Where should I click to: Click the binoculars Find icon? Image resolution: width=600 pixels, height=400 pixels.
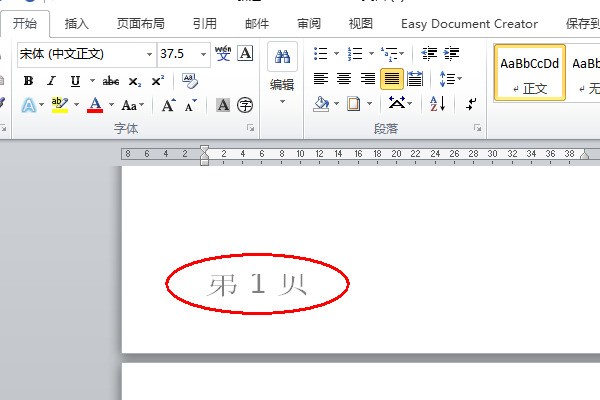(282, 57)
